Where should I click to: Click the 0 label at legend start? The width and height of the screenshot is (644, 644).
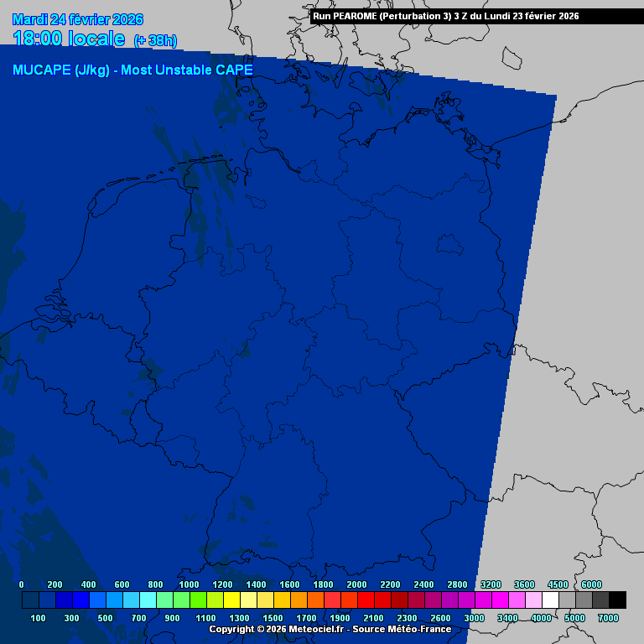[21, 584]
